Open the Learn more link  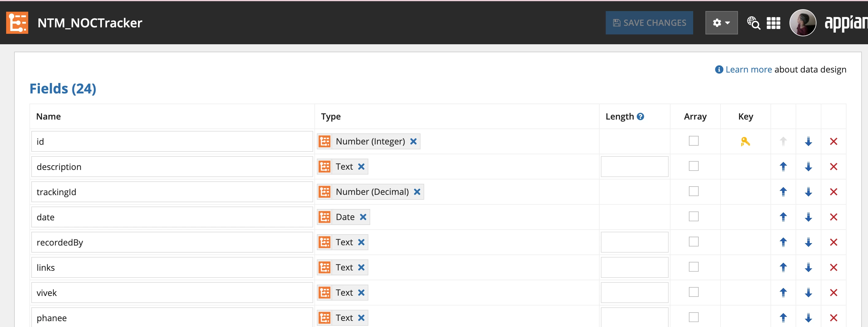(x=748, y=69)
